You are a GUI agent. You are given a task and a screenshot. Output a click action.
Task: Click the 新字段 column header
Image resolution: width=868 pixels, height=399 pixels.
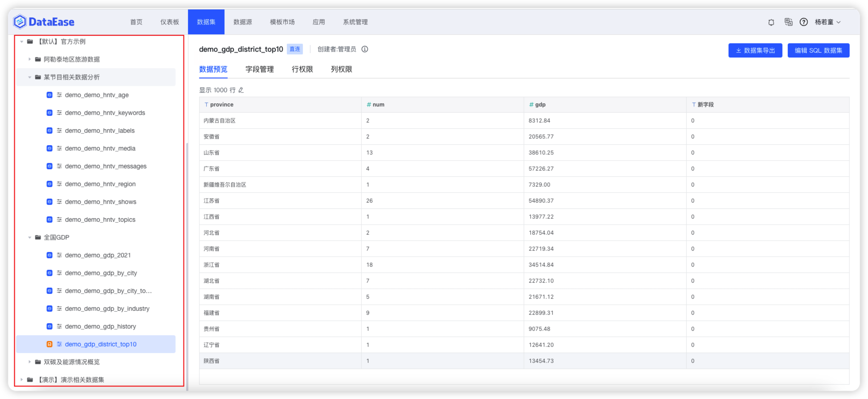coord(768,105)
